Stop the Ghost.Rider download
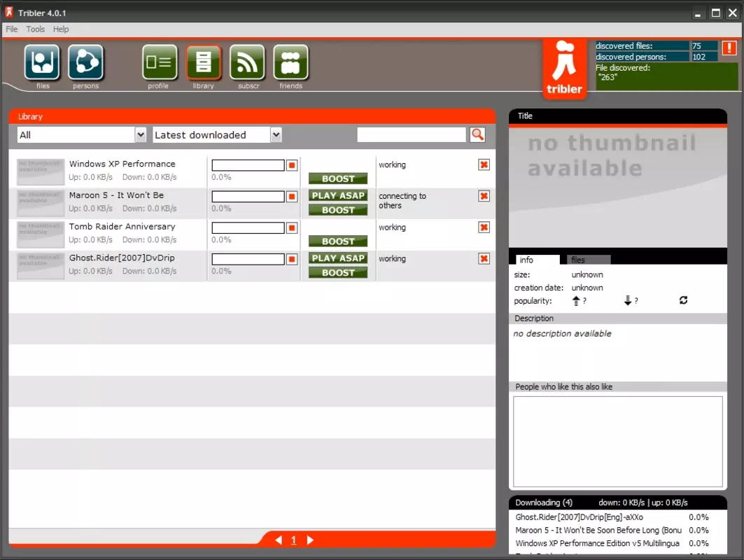 click(x=292, y=259)
